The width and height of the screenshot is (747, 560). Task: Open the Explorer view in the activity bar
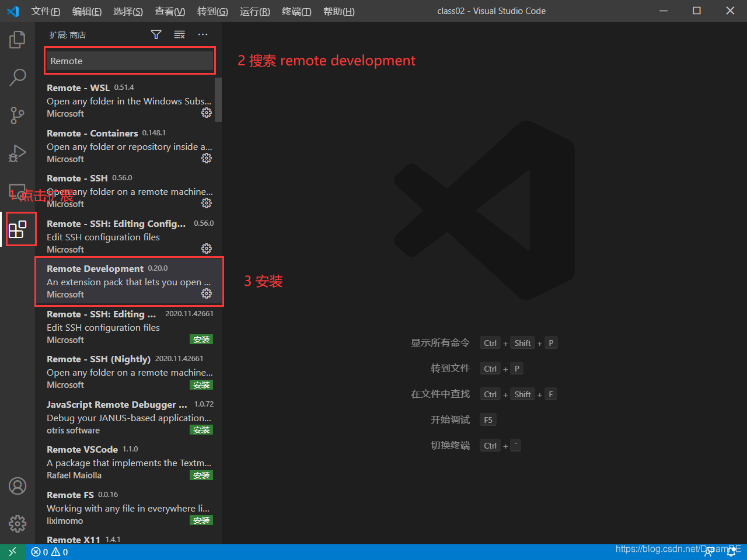click(x=17, y=39)
